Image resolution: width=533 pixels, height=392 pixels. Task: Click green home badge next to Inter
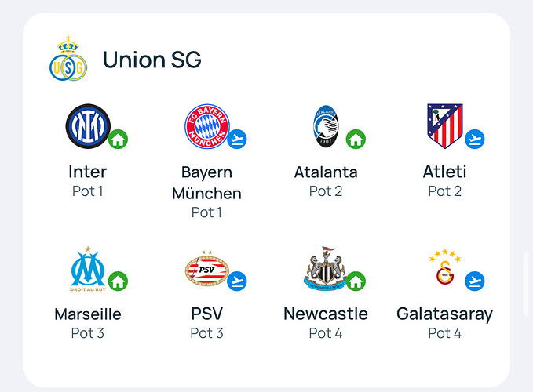tap(118, 139)
